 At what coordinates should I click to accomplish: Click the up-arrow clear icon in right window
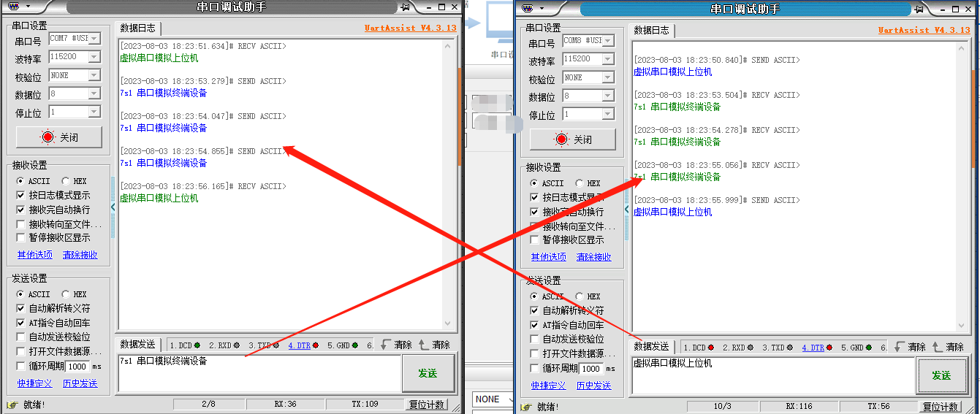coord(937,347)
